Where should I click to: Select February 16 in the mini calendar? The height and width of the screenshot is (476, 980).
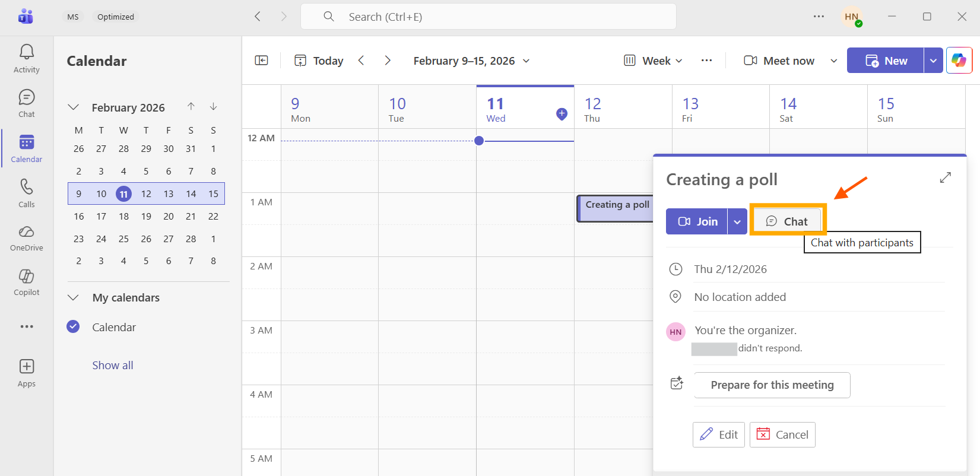(78, 216)
